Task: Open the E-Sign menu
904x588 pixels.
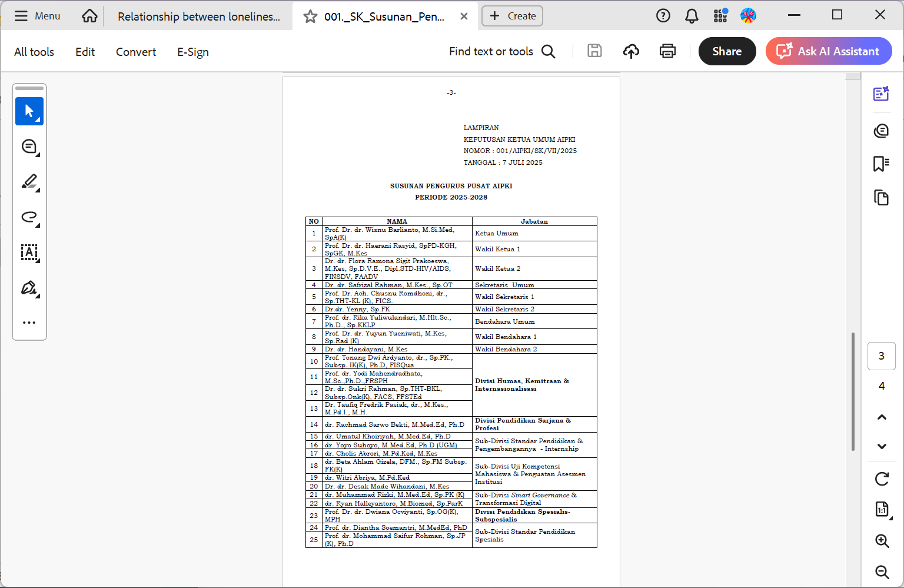Action: (193, 52)
